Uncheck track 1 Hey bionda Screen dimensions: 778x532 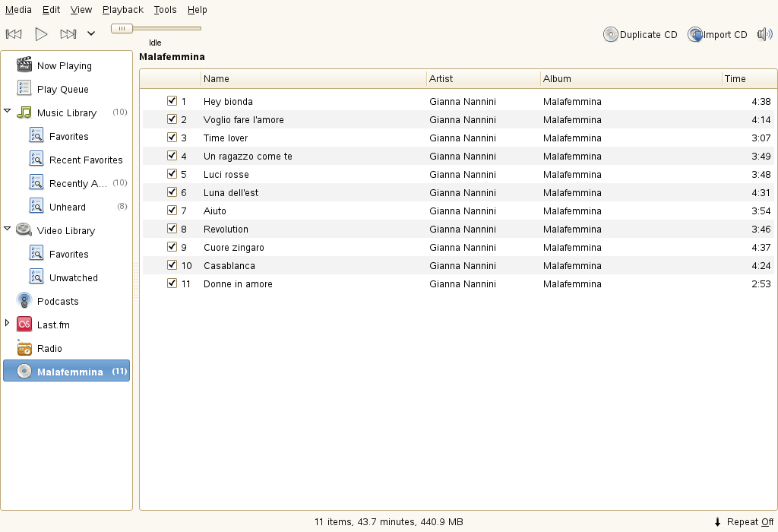(x=172, y=100)
